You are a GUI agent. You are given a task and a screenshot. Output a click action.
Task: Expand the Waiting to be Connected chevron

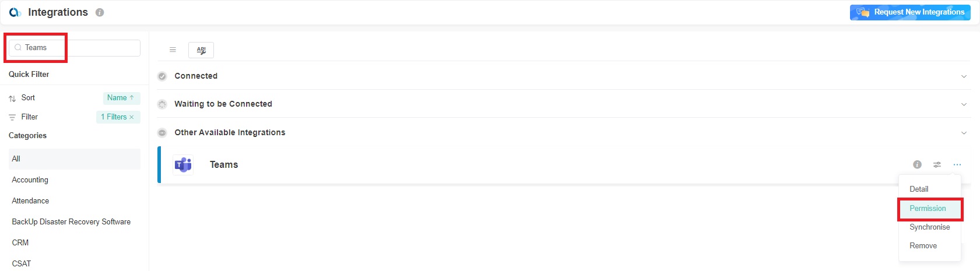click(964, 104)
